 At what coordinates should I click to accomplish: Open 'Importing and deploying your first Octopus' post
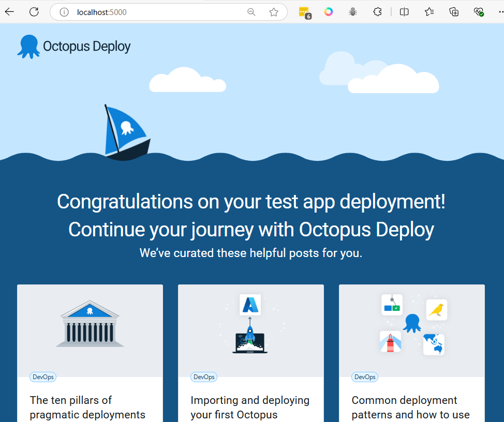coord(250,407)
